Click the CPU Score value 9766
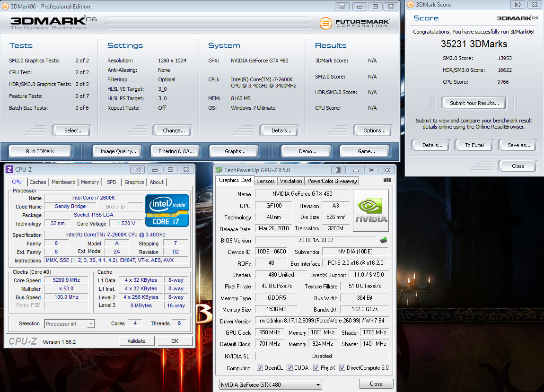The height and width of the screenshot is (392, 544). coord(503,82)
